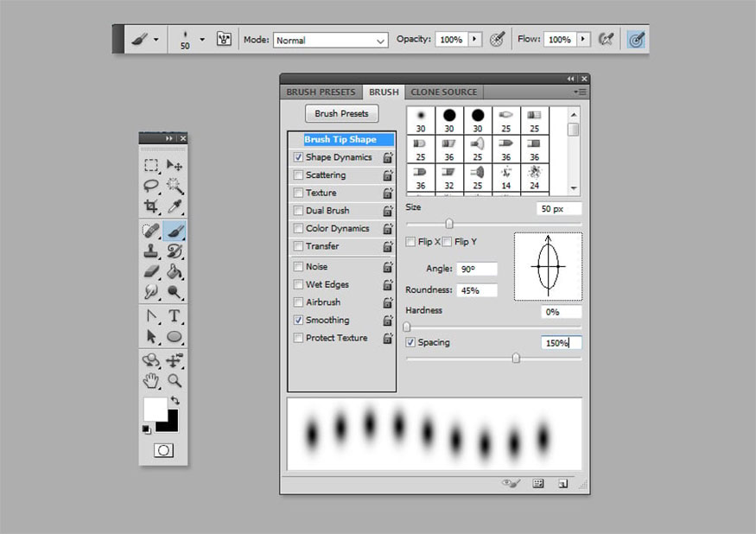This screenshot has height=534, width=756.
Task: Enable the Scattering checkbox
Action: click(x=299, y=175)
